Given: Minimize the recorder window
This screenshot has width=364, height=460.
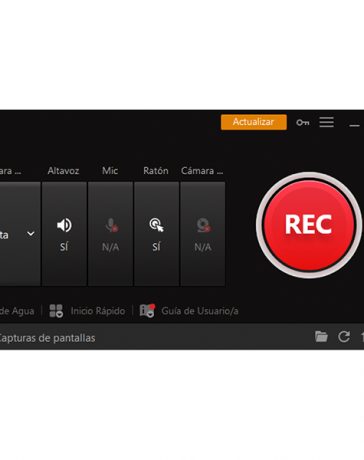Looking at the screenshot, I should (354, 125).
